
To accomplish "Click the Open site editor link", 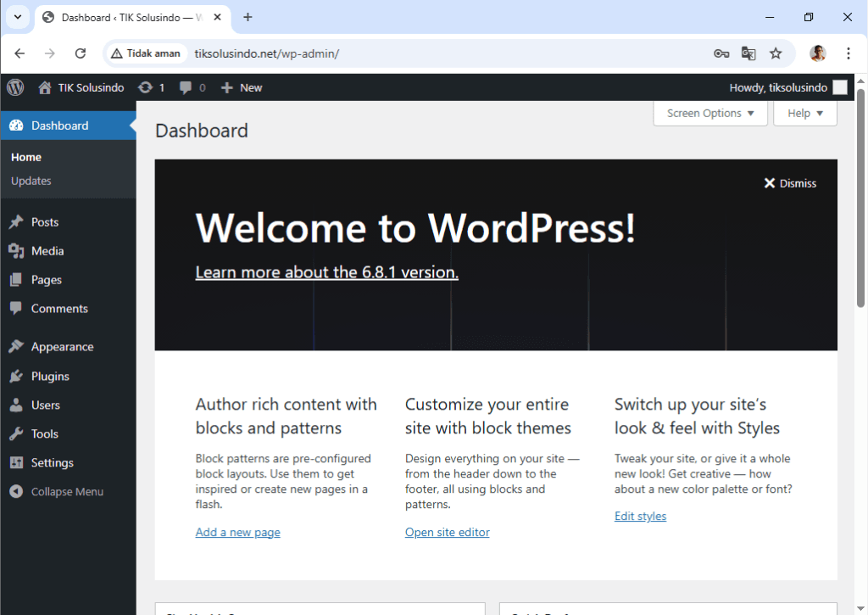I will coord(447,533).
